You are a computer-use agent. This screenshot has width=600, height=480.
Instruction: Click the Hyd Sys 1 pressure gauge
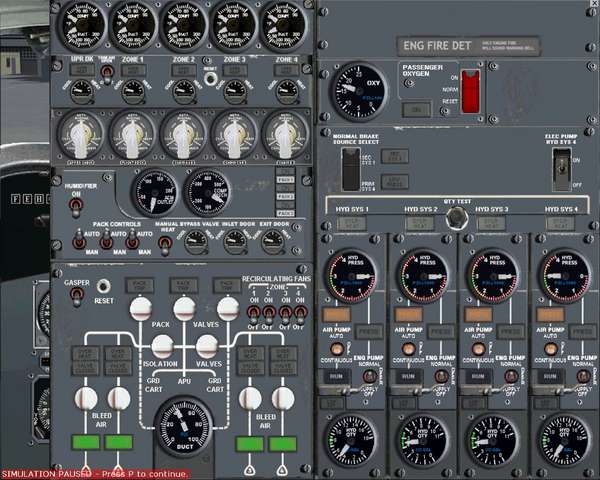click(x=352, y=275)
